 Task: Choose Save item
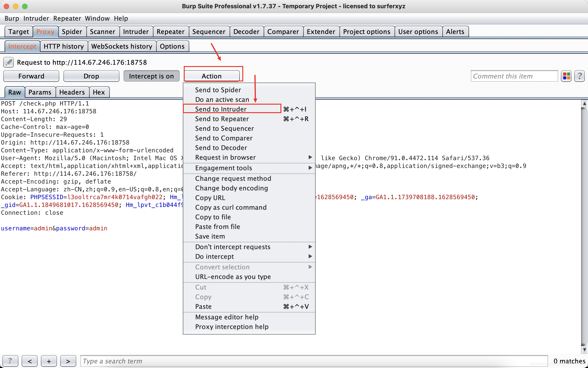[249, 236]
